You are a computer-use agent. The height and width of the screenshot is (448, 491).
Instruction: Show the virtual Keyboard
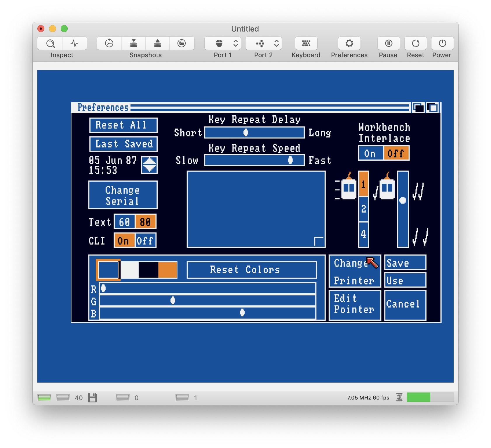click(x=306, y=44)
